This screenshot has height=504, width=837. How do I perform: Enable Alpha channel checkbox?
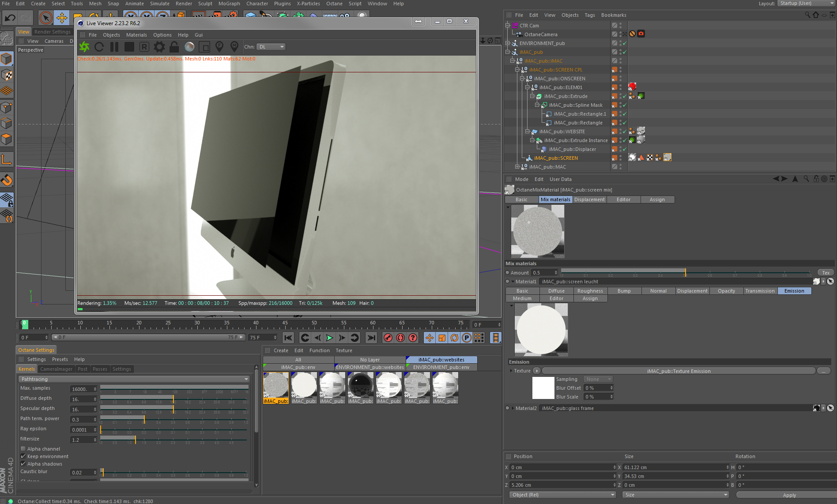tap(23, 449)
